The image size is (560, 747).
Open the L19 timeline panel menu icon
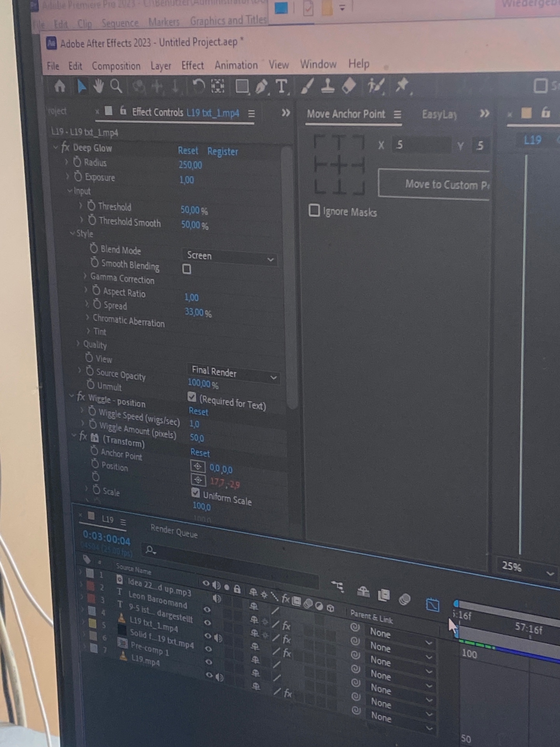click(x=123, y=522)
